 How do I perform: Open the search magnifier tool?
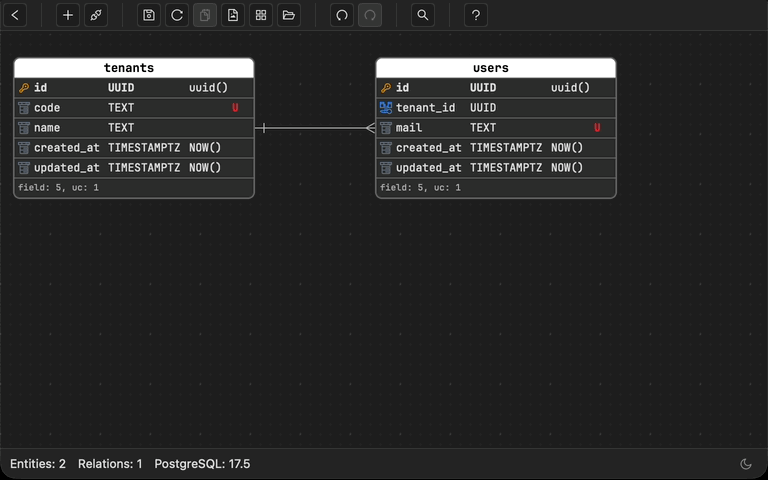point(423,15)
